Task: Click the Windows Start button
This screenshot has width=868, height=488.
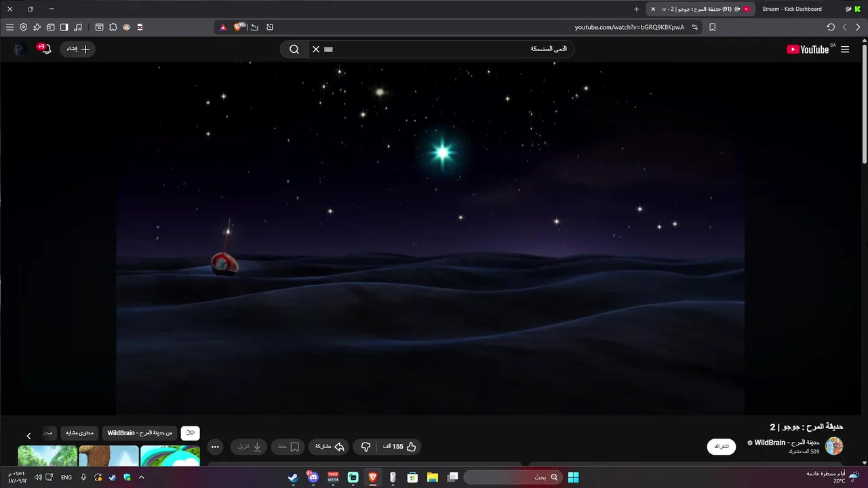Action: pyautogui.click(x=573, y=477)
